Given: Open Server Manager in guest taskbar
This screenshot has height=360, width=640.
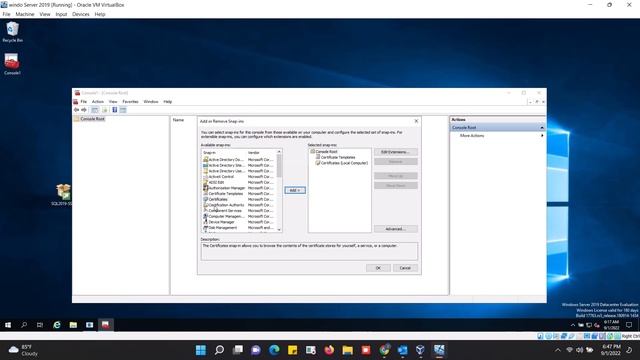Looking at the screenshot, I should [x=89, y=325].
